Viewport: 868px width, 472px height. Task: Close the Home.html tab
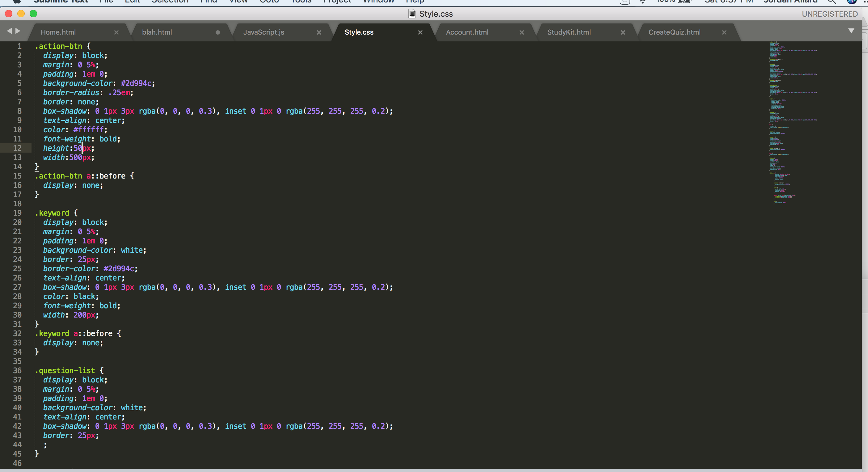pos(116,32)
